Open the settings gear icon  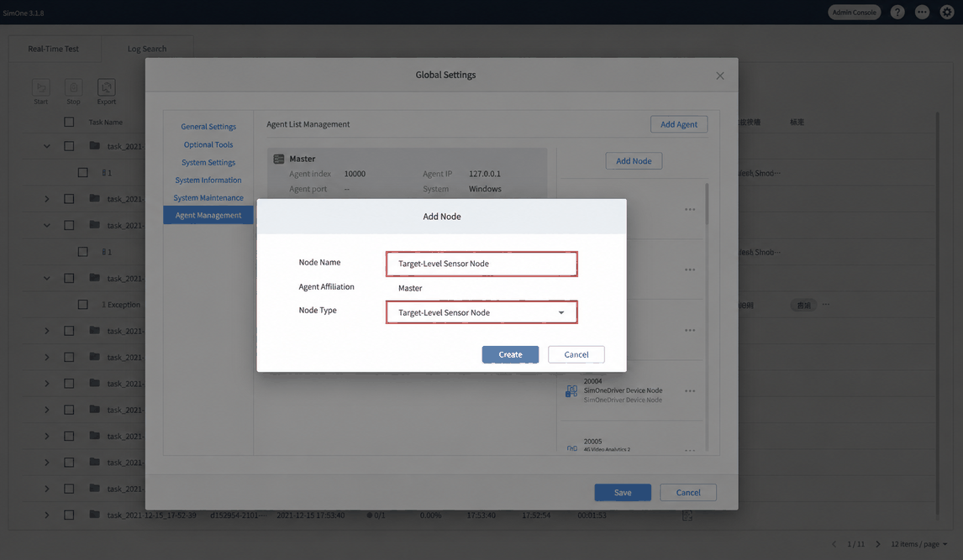click(x=947, y=13)
